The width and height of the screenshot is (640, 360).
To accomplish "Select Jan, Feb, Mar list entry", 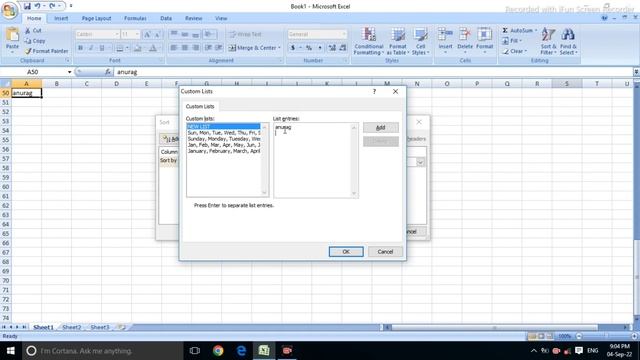I will point(223,145).
